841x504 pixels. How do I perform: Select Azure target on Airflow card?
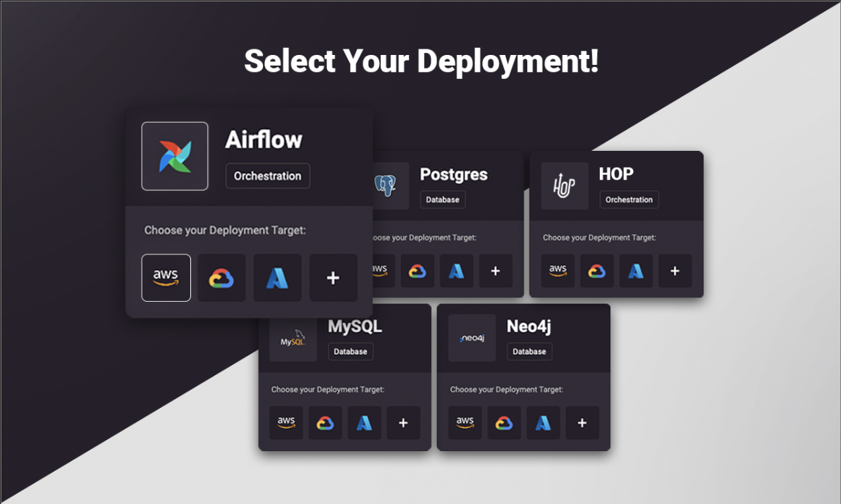coord(277,278)
